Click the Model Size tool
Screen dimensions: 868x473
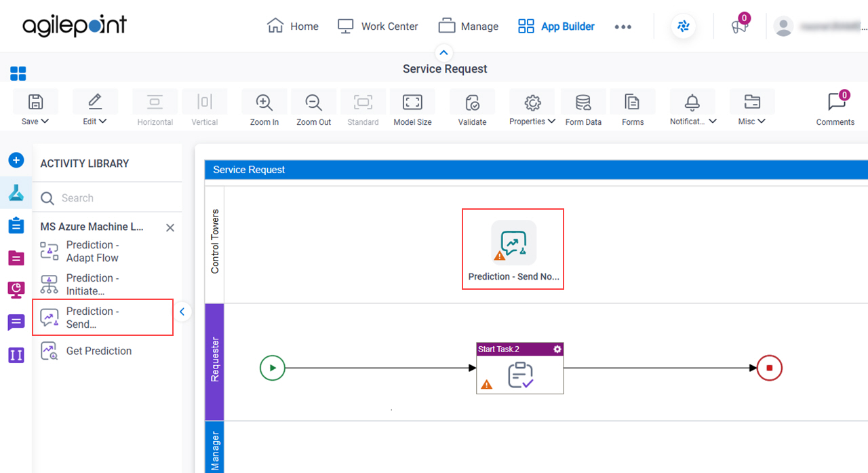(413, 109)
